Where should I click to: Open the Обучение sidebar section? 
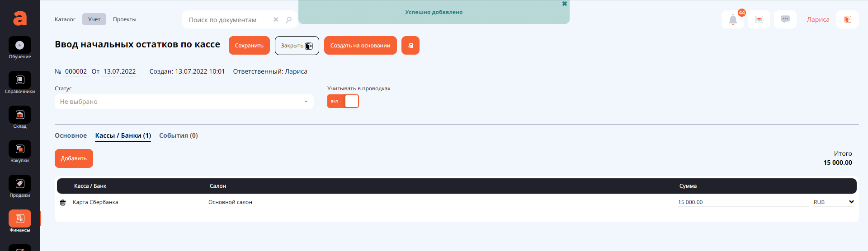(x=20, y=46)
